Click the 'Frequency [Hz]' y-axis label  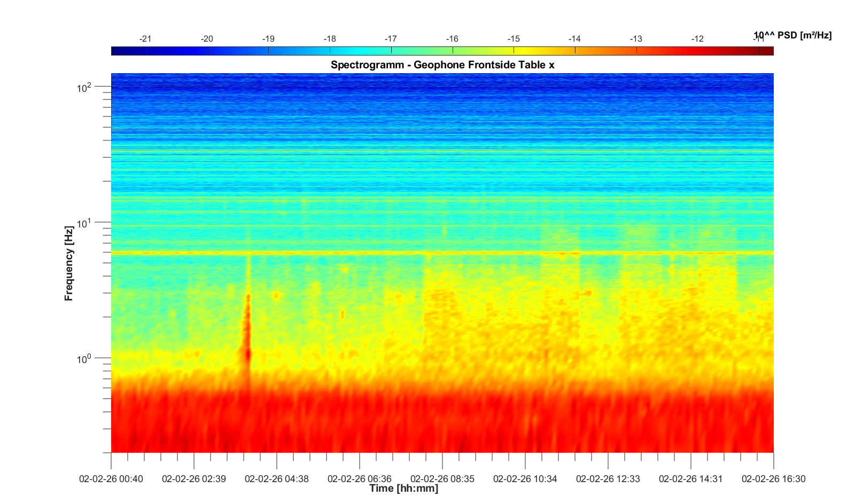[x=68, y=263]
